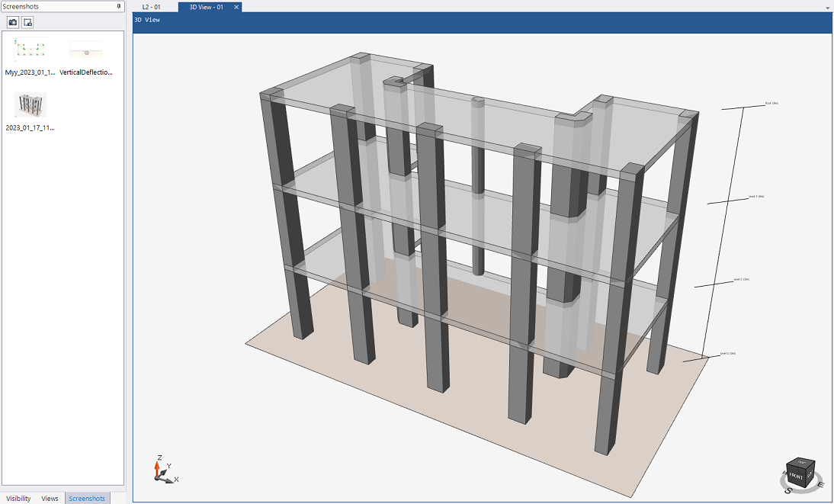Open the Myy_2023_01_1... screenshot thumbnail
The height and width of the screenshot is (504, 834).
click(30, 50)
